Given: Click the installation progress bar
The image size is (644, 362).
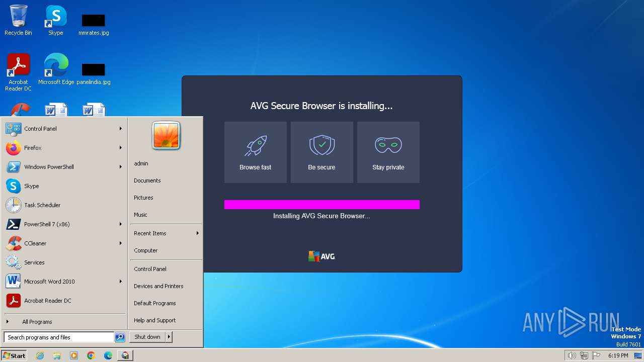Looking at the screenshot, I should pos(322,205).
